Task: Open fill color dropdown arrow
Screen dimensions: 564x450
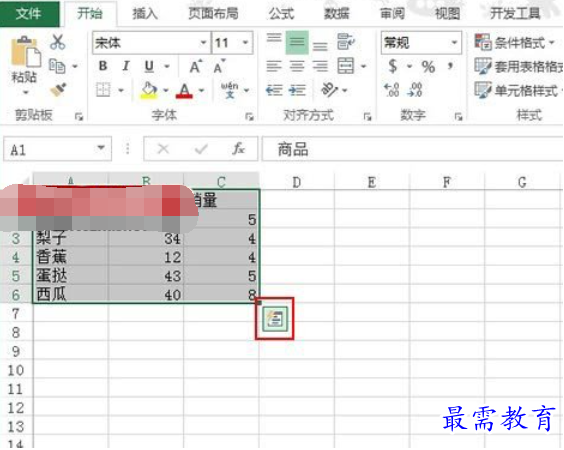Action: 165,90
